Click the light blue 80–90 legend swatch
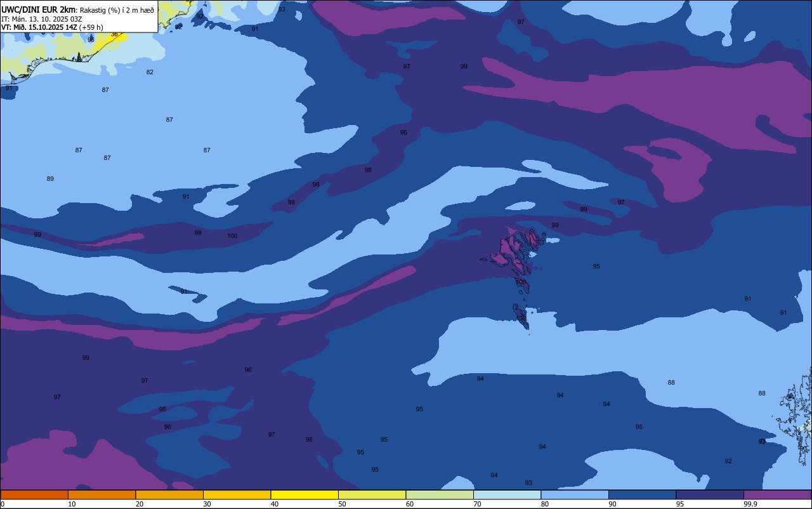Viewport: 812px width, 509px height. coord(575,494)
